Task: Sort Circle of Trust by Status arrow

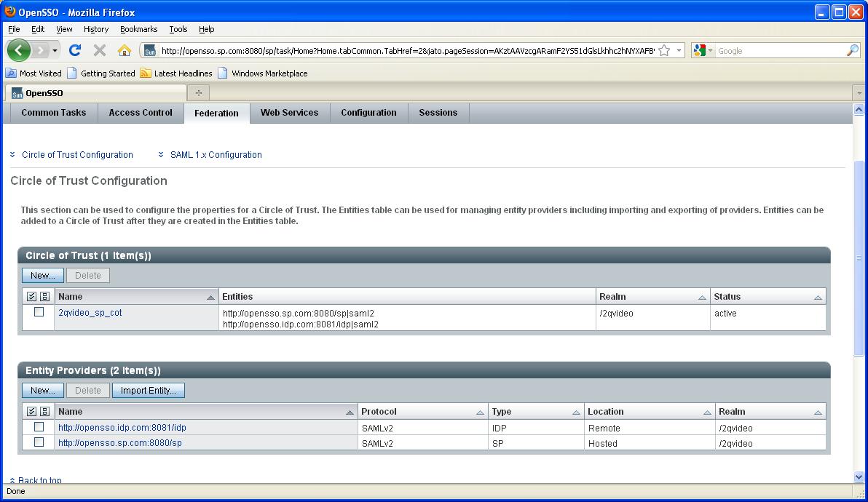Action: [x=818, y=298]
